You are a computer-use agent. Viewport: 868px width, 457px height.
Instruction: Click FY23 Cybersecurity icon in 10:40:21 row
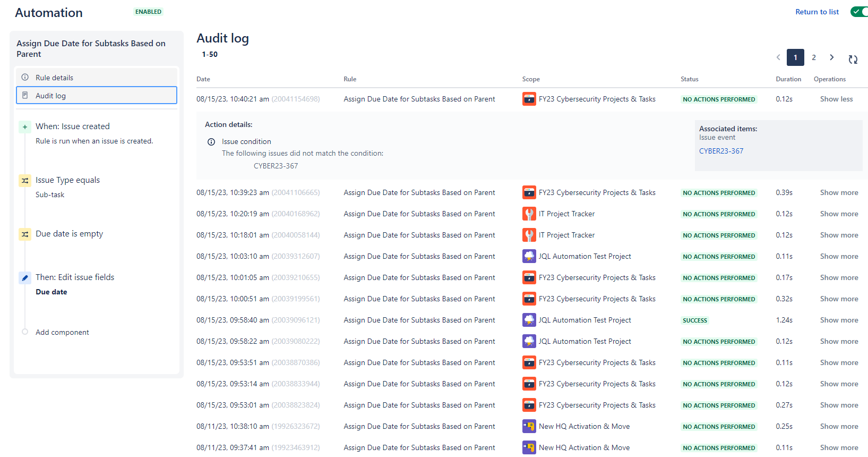coord(529,99)
